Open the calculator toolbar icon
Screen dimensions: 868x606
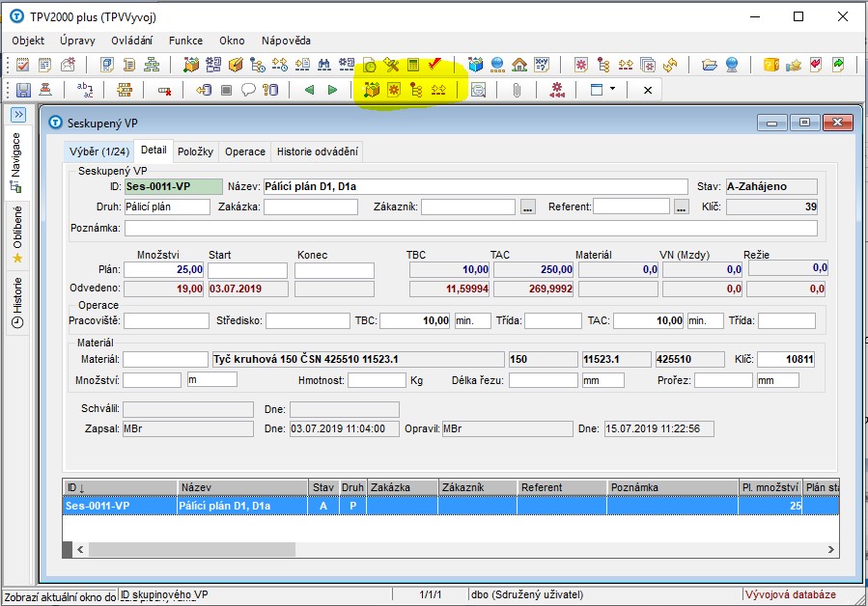413,65
